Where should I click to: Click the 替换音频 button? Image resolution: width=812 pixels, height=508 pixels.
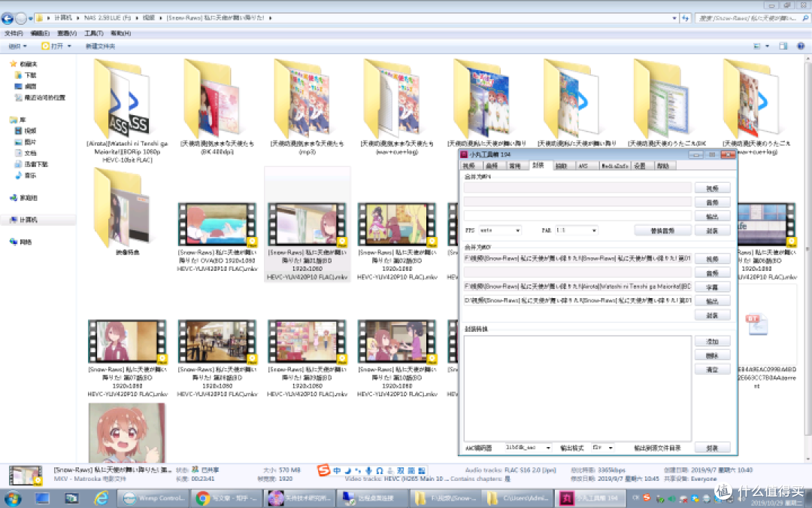[x=663, y=231]
